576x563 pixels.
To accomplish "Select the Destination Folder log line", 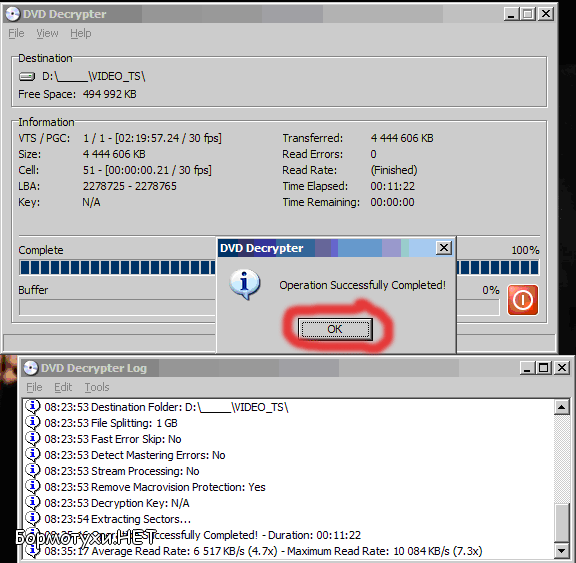I will point(166,407).
